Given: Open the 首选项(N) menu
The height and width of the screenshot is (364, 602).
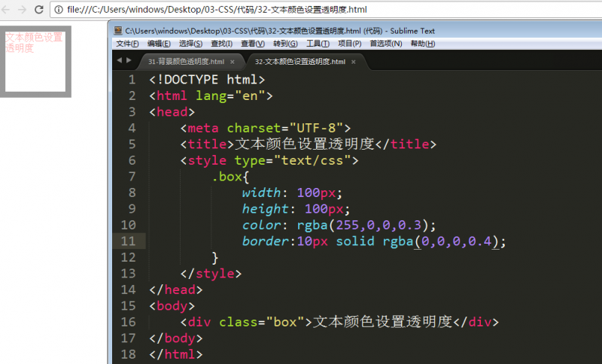Looking at the screenshot, I should click(385, 44).
